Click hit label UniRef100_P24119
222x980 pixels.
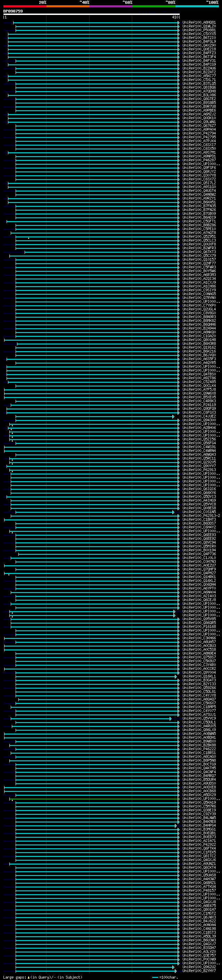pos(199,405)
